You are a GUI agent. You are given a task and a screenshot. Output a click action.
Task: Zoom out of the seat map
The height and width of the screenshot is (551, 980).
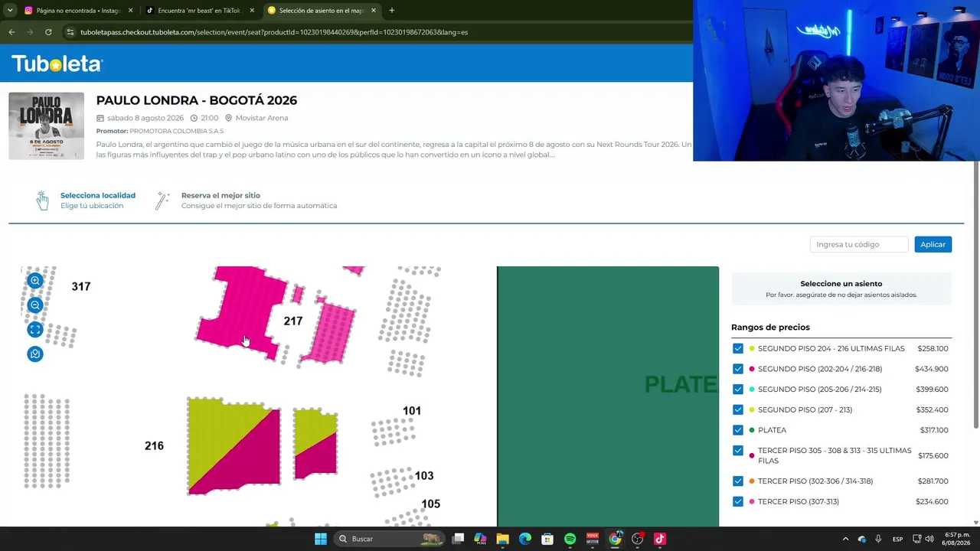[35, 305]
